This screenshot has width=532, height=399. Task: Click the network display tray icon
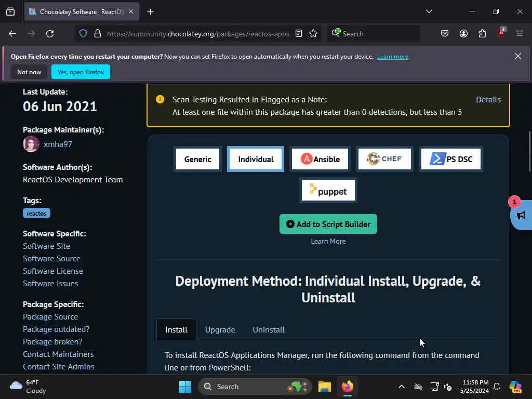(x=434, y=387)
